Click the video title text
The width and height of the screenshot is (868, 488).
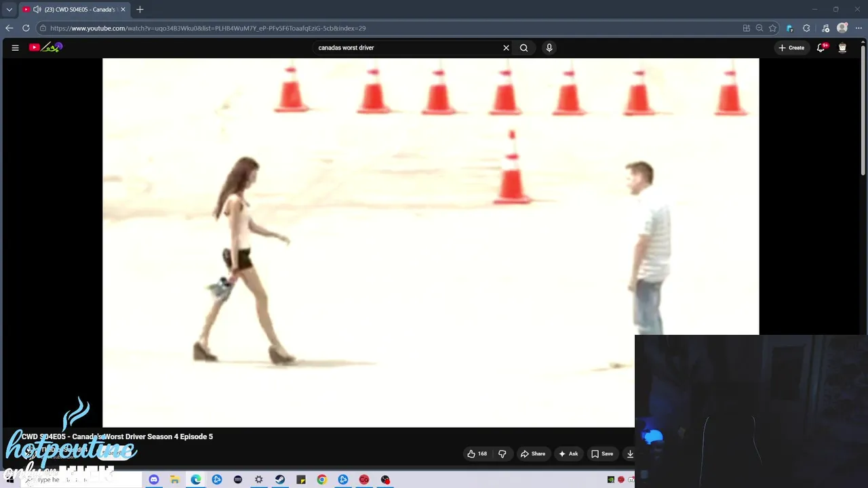point(117,436)
